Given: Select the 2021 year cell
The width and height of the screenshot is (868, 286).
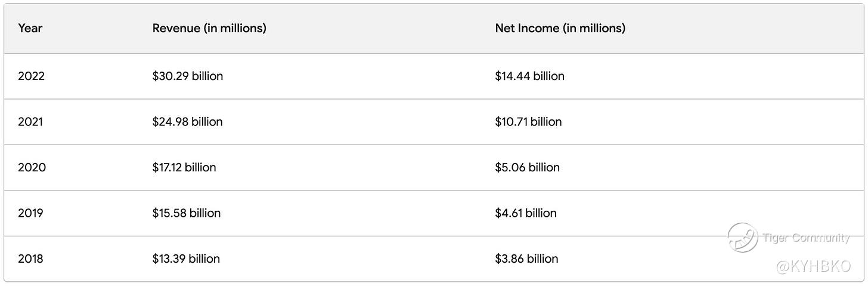Looking at the screenshot, I should (x=30, y=122).
